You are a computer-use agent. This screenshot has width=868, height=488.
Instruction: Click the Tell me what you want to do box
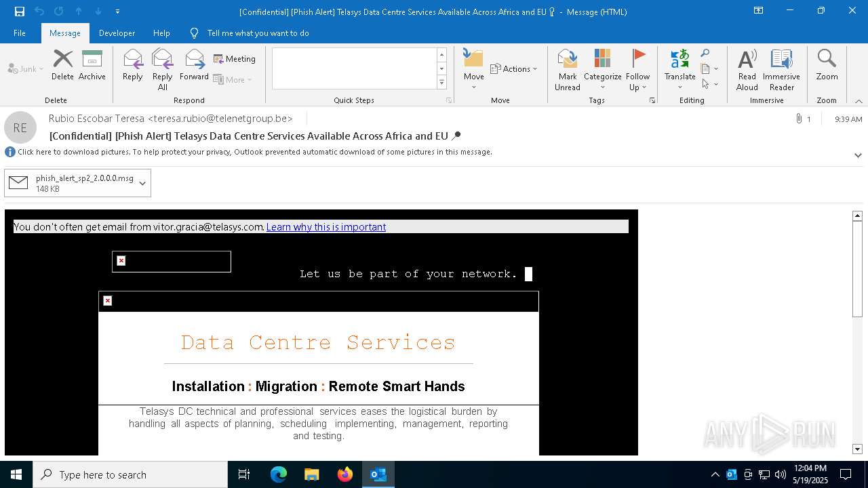[258, 33]
